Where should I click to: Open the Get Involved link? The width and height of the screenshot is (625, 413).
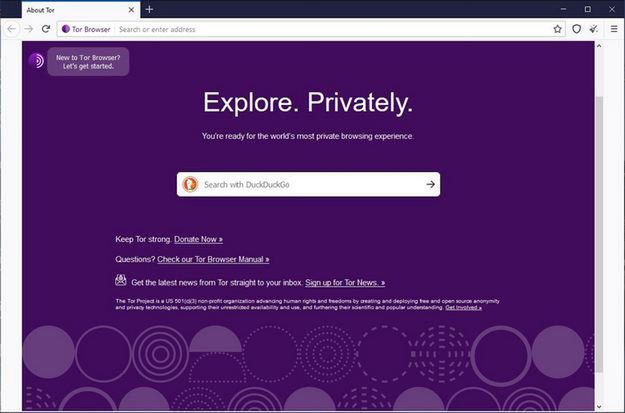pyautogui.click(x=464, y=308)
